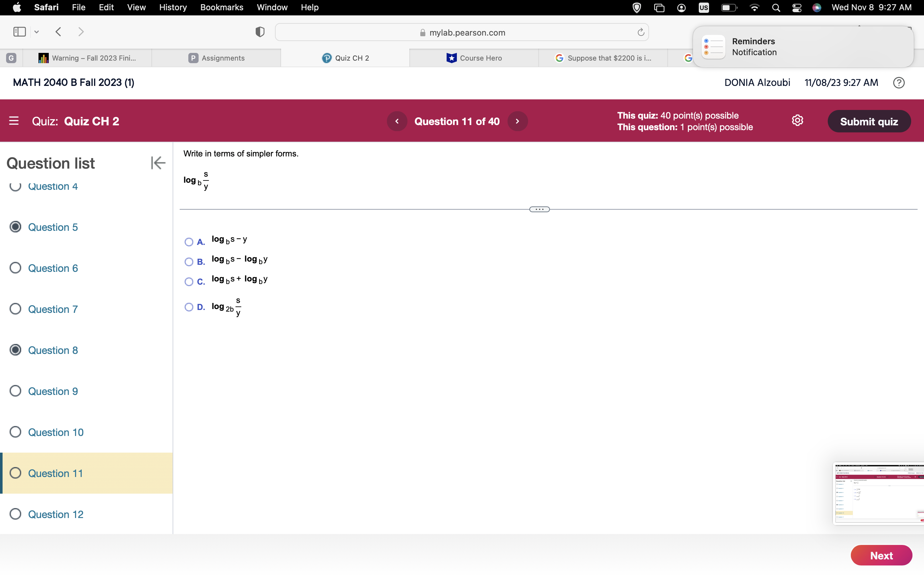Click Safari's reload page icon
The height and width of the screenshot is (577, 924).
point(641,32)
